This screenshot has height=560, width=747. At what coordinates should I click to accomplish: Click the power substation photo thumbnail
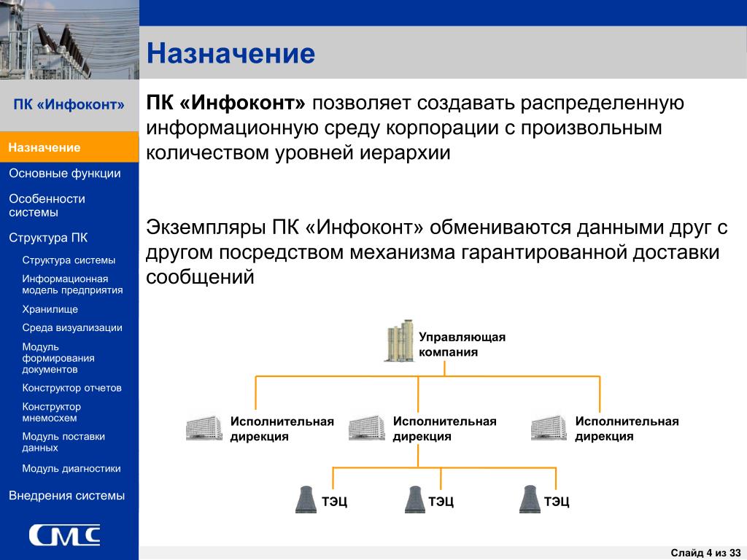[69, 39]
